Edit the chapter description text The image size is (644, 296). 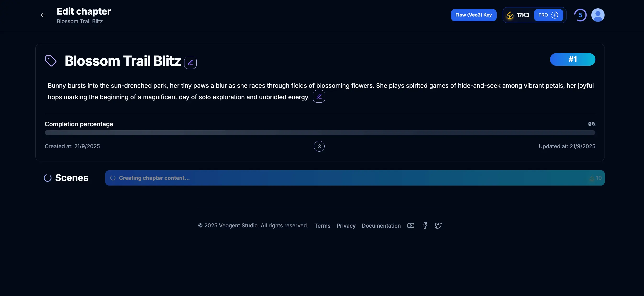tap(319, 96)
